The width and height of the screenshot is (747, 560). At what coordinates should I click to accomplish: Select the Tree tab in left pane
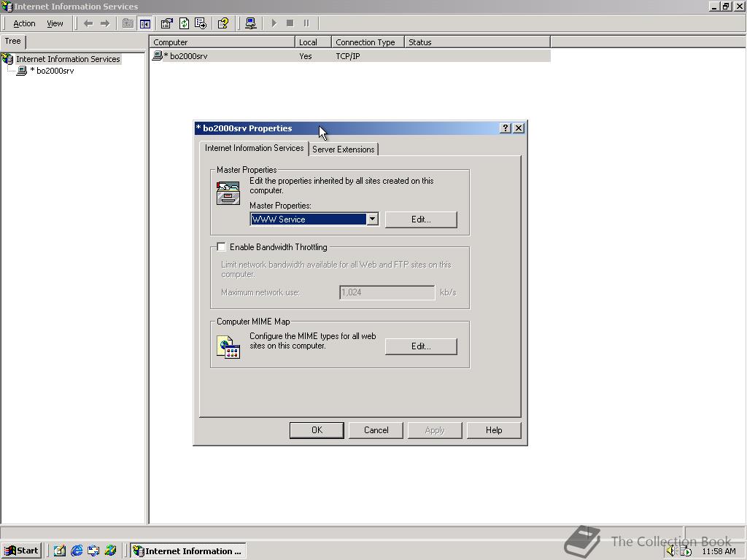click(x=13, y=42)
